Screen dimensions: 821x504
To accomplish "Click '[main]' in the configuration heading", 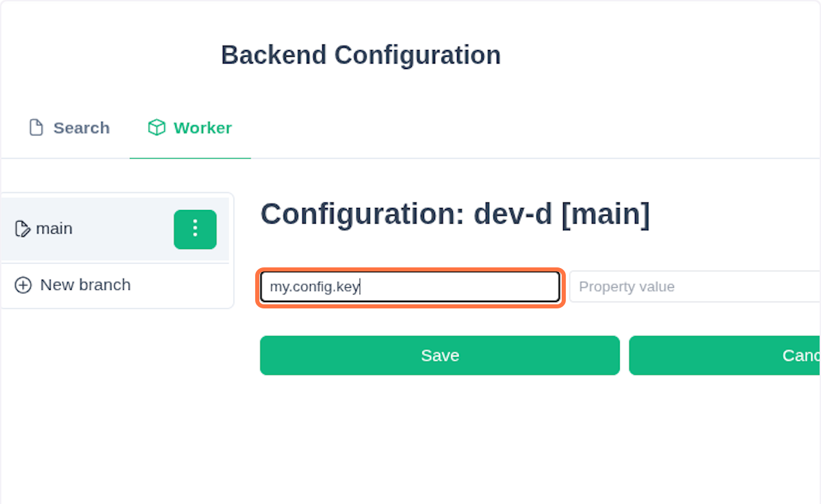I will (605, 214).
